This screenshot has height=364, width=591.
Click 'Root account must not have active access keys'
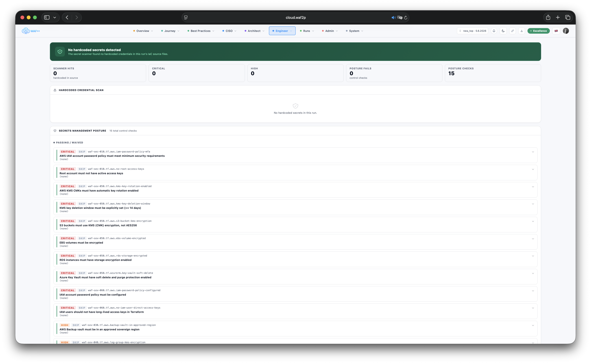91,173
